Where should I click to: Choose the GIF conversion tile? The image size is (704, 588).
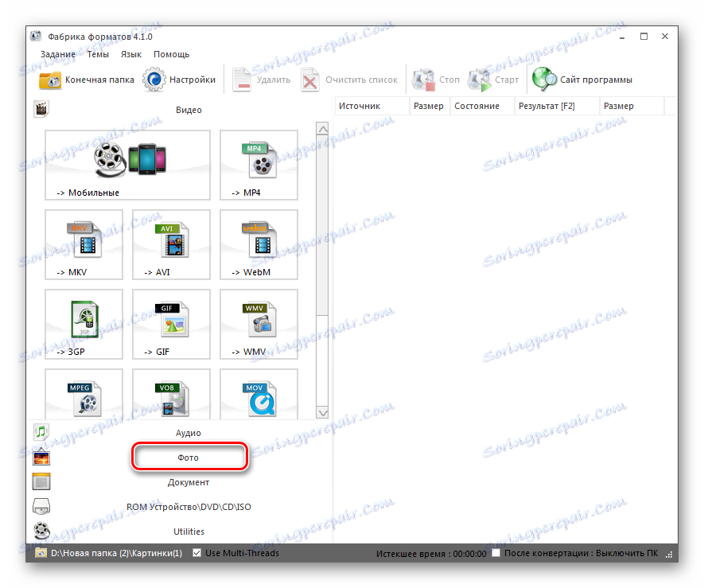point(171,324)
